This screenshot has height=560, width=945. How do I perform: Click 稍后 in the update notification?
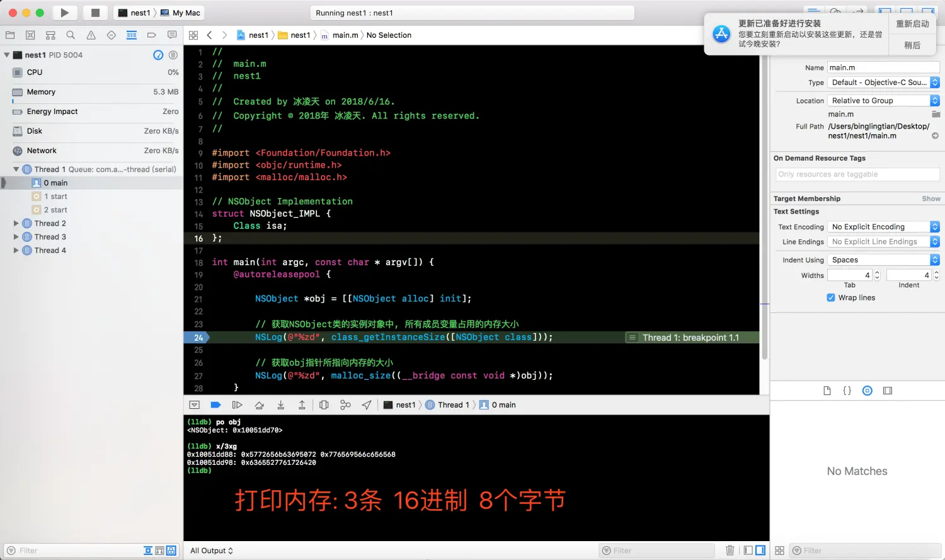(x=913, y=45)
